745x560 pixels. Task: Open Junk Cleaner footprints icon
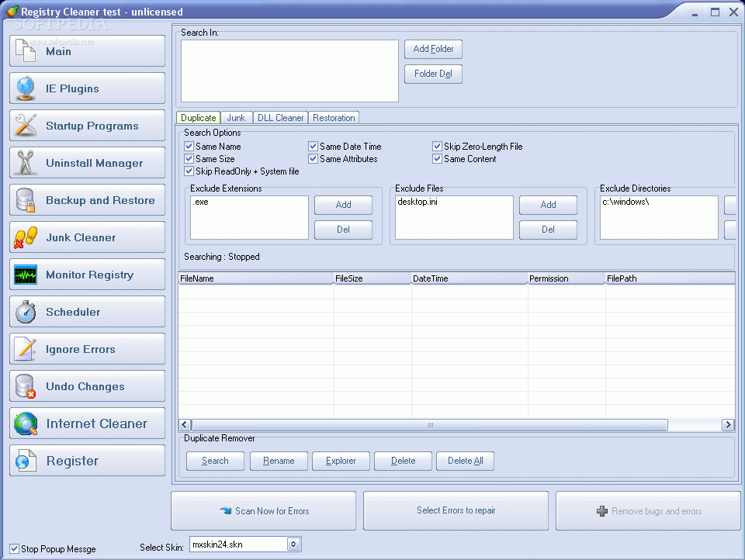[x=25, y=237]
